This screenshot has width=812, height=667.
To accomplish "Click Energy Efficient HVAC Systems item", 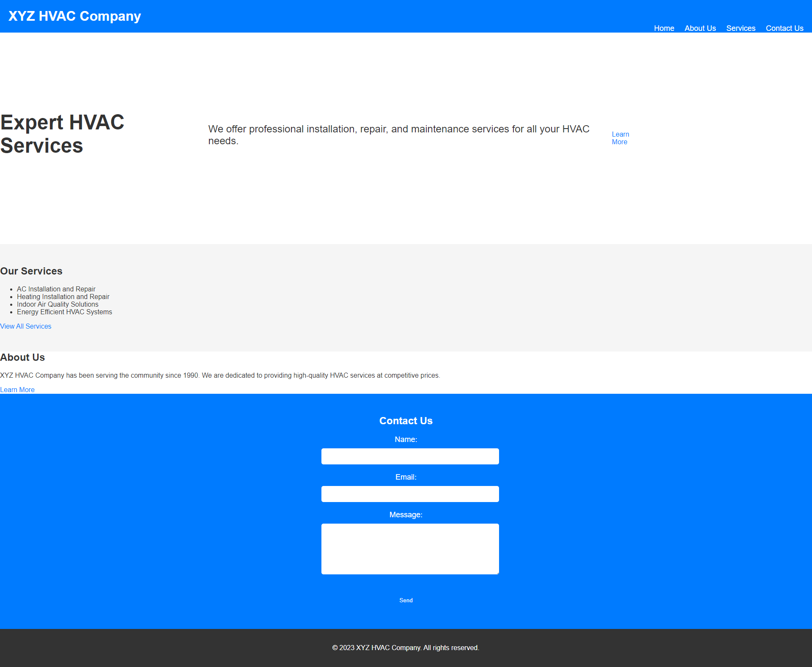I will click(x=64, y=312).
